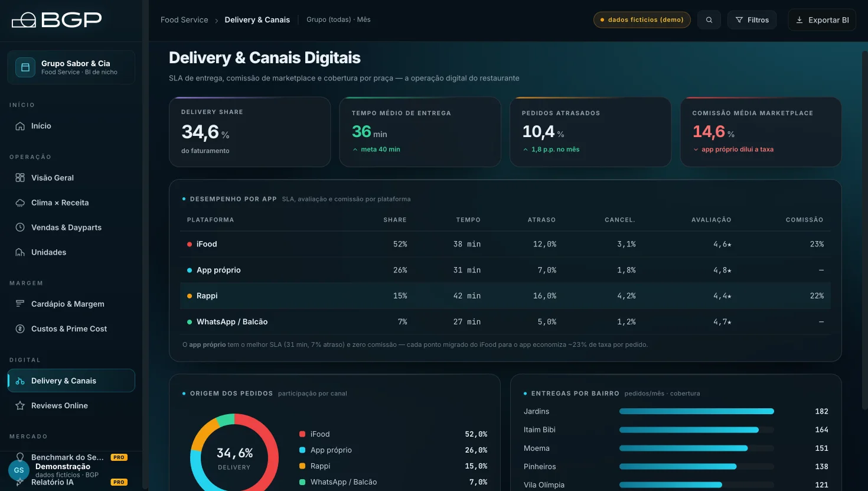868x491 pixels.
Task: Open search with the magnifier icon
Action: (x=709, y=20)
